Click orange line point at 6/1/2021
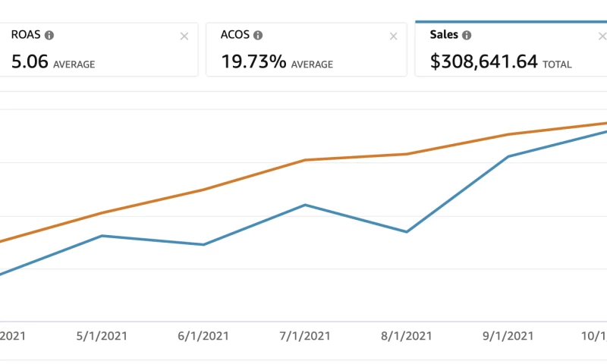The width and height of the screenshot is (607, 364). click(x=203, y=190)
